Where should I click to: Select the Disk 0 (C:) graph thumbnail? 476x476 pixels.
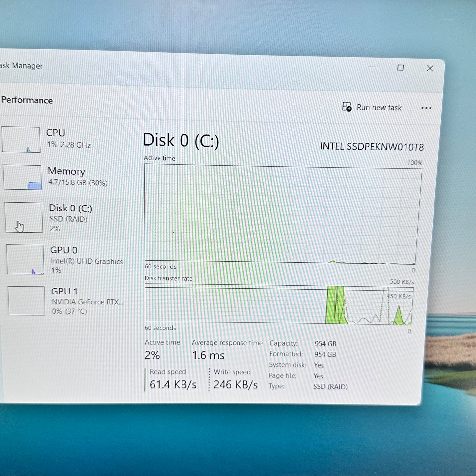24,217
